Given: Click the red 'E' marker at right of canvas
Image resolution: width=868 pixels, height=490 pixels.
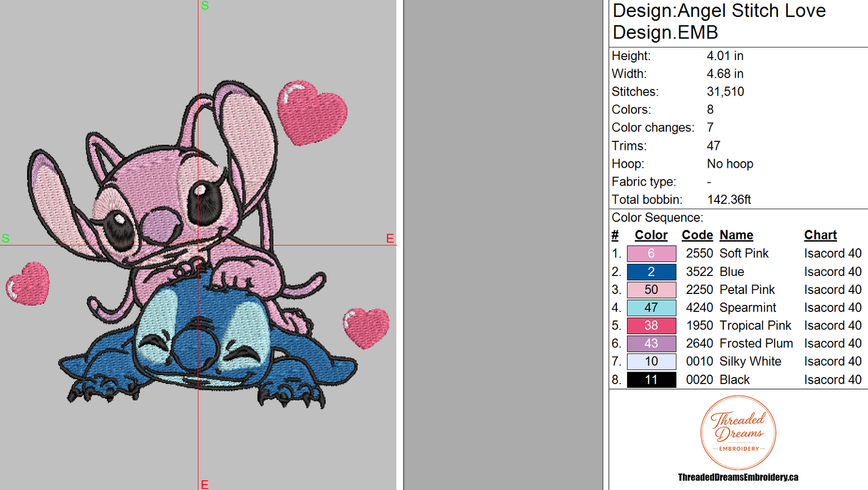Looking at the screenshot, I should pos(390,239).
